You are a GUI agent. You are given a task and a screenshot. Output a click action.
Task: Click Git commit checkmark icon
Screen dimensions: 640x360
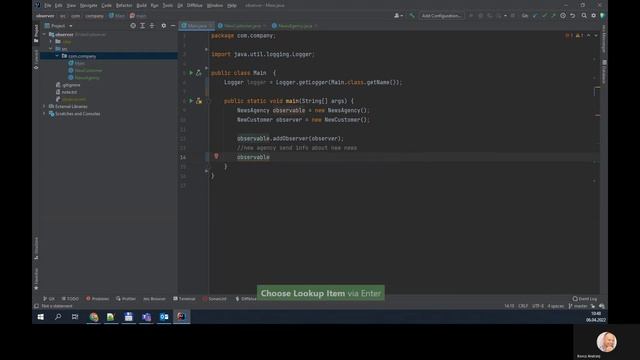[544, 16]
